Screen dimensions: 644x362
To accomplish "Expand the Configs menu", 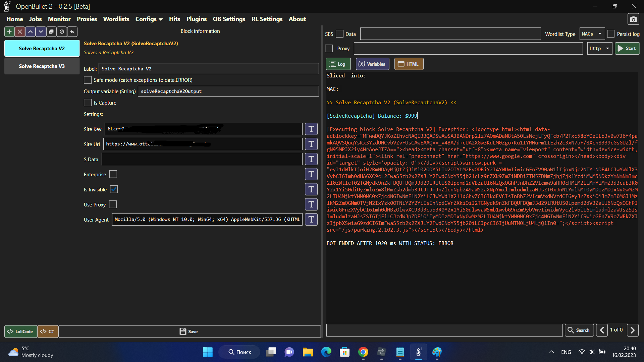I will tap(149, 19).
